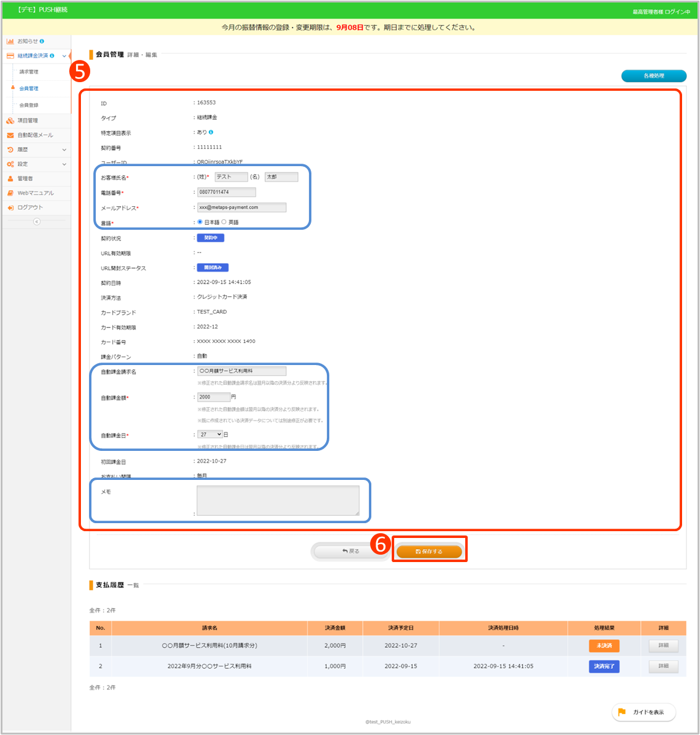700x735 pixels.
Task: Click the 管理者 person icon
Action: [10, 178]
